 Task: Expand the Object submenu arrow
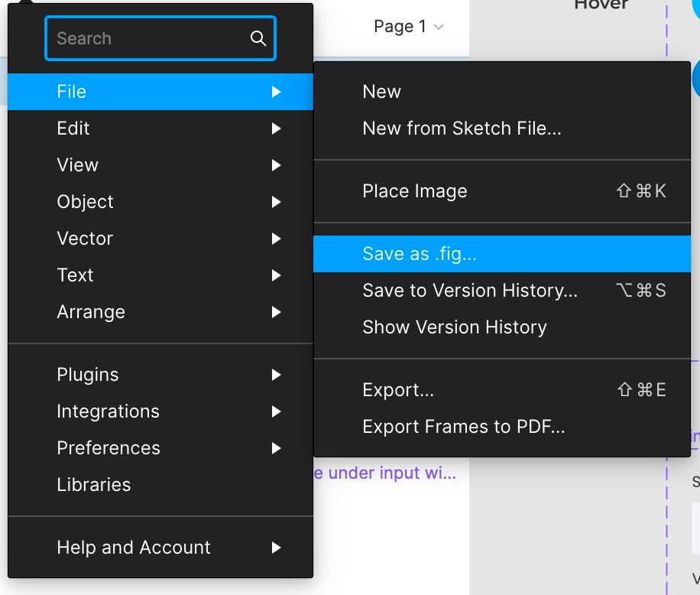(x=277, y=202)
